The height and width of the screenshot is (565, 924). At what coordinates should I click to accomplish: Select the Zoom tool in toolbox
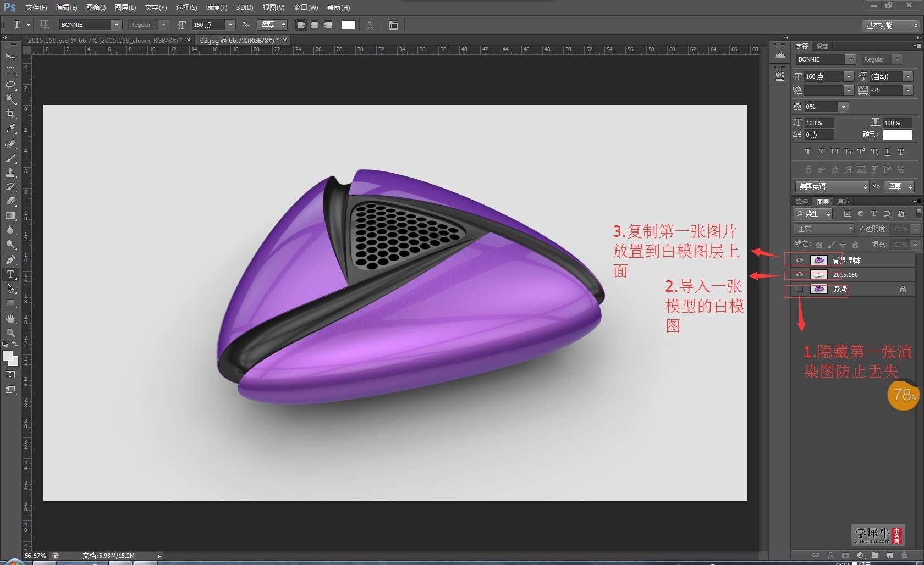(x=10, y=333)
